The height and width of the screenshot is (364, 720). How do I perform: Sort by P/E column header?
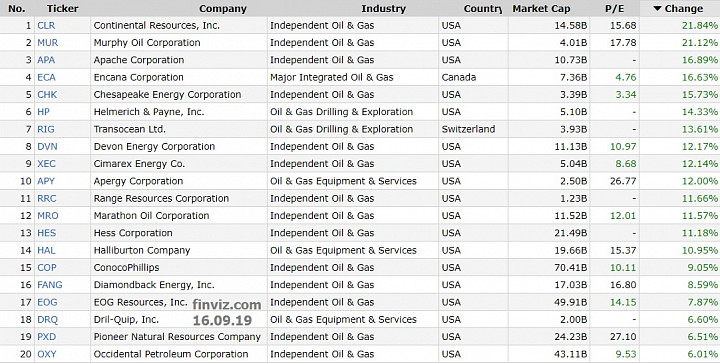pyautogui.click(x=614, y=9)
